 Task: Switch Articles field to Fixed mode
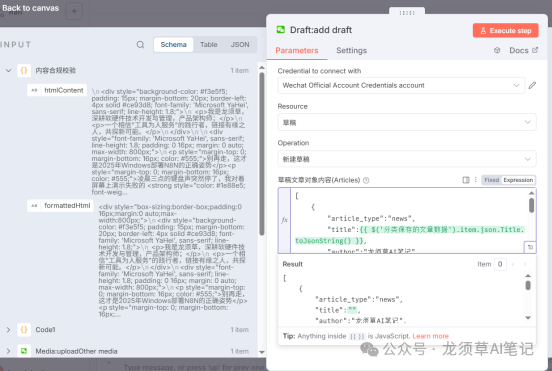coord(491,180)
